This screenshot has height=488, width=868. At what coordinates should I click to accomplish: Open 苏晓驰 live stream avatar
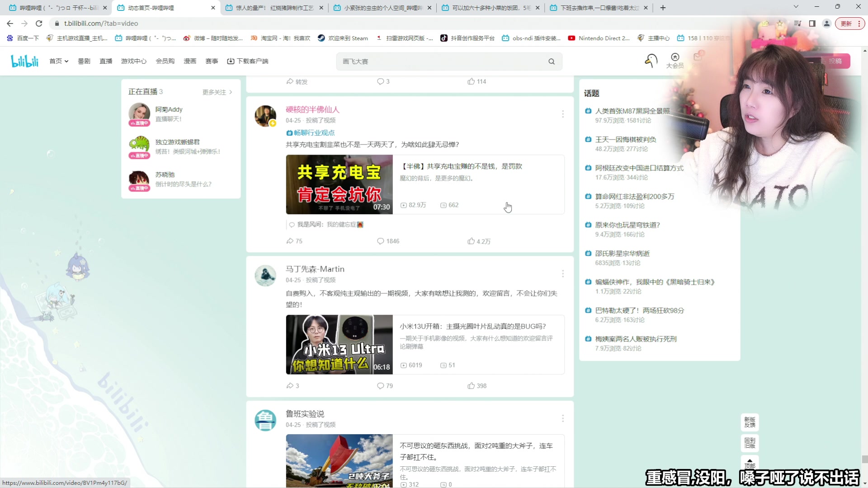[x=139, y=179]
